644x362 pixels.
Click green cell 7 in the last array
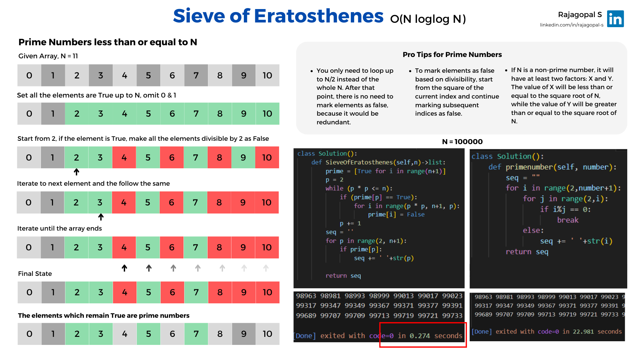point(196,334)
